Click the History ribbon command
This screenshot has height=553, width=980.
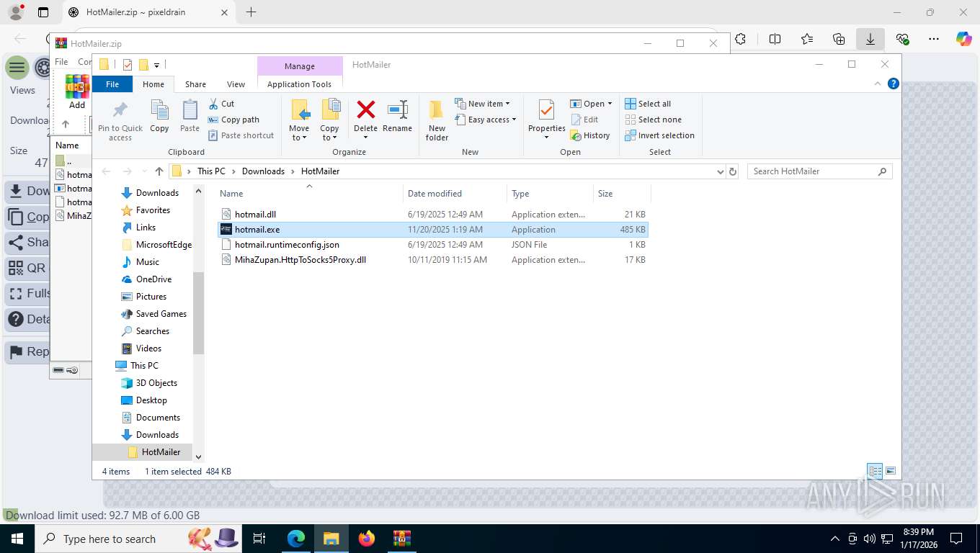pos(590,135)
